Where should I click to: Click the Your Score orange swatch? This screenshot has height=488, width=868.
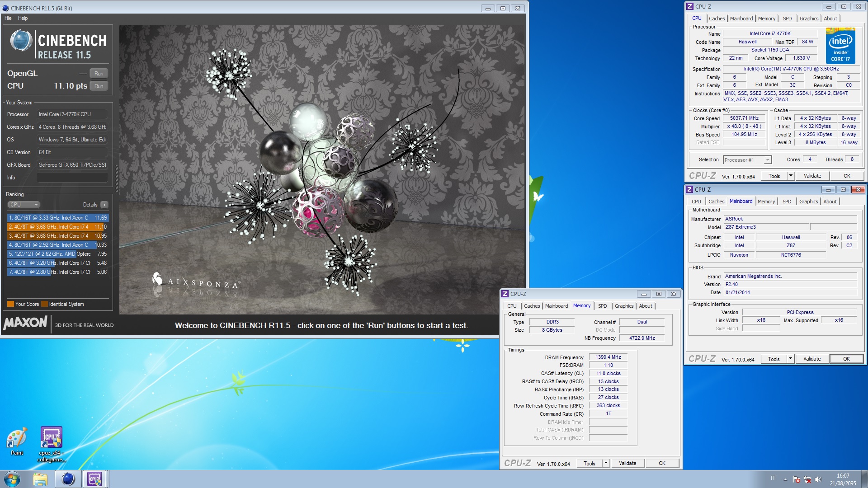10,304
